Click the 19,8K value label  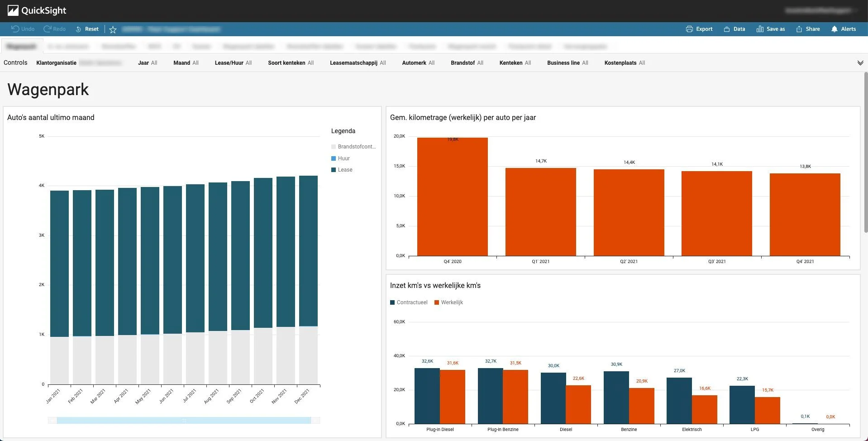[453, 139]
